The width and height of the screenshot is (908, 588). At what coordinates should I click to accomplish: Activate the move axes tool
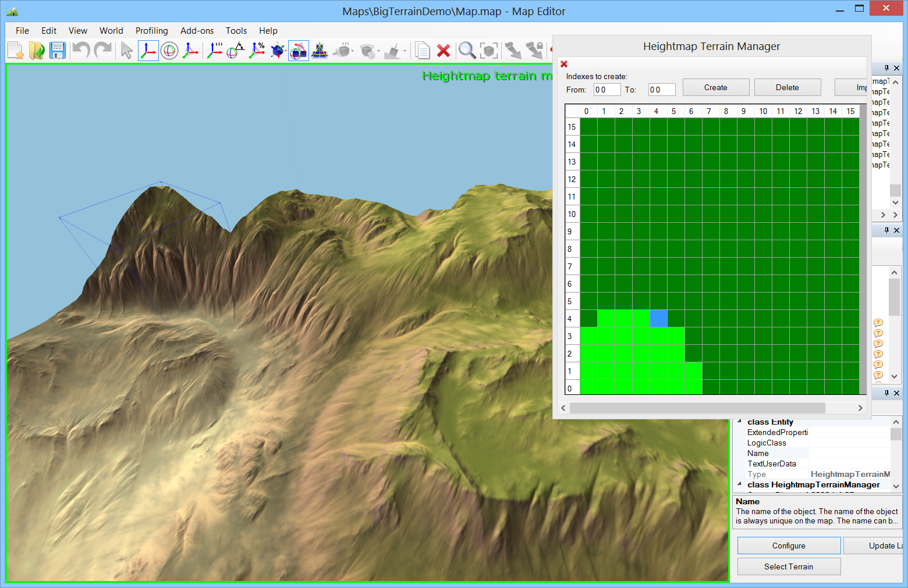click(x=148, y=51)
